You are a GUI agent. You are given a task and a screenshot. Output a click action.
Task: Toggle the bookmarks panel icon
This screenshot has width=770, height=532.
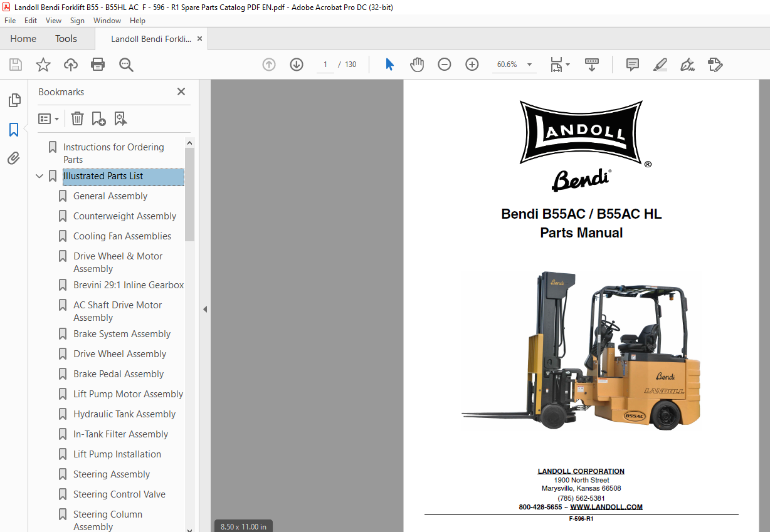[x=14, y=130]
